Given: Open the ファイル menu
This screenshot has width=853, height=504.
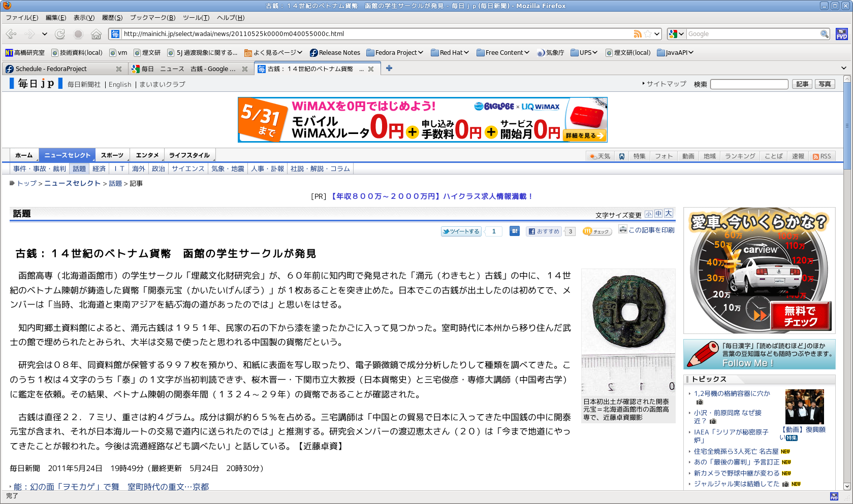Looking at the screenshot, I should pyautogui.click(x=22, y=18).
